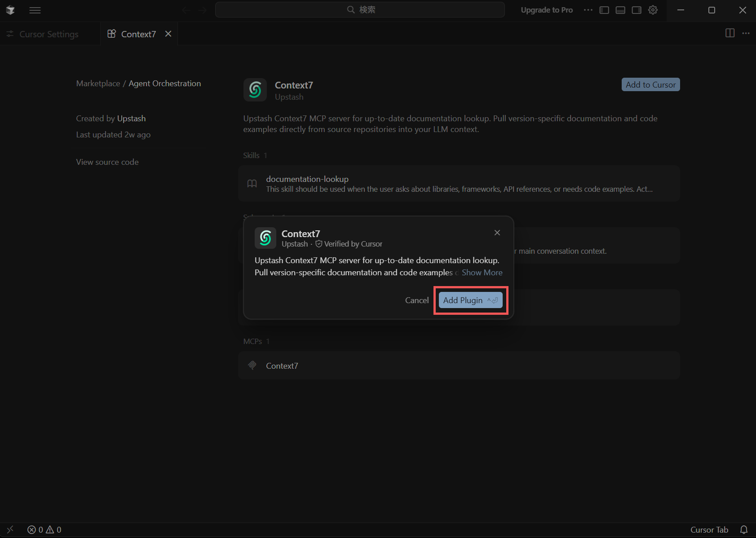
Task: Expand description with Show More
Action: (482, 273)
